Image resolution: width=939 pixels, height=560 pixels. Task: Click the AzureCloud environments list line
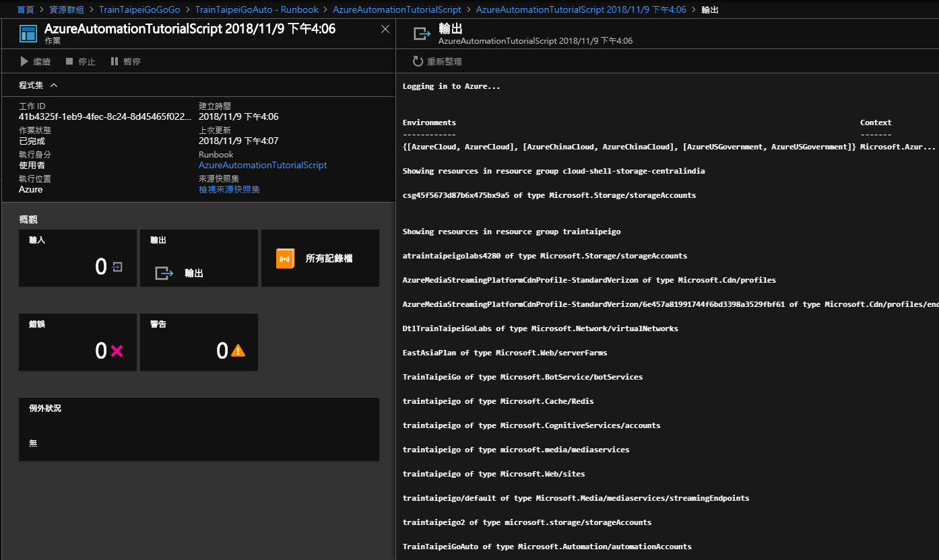(629, 147)
